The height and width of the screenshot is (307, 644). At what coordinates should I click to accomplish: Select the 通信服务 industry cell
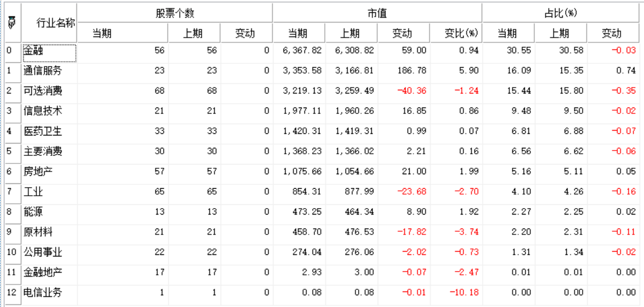click(x=49, y=70)
